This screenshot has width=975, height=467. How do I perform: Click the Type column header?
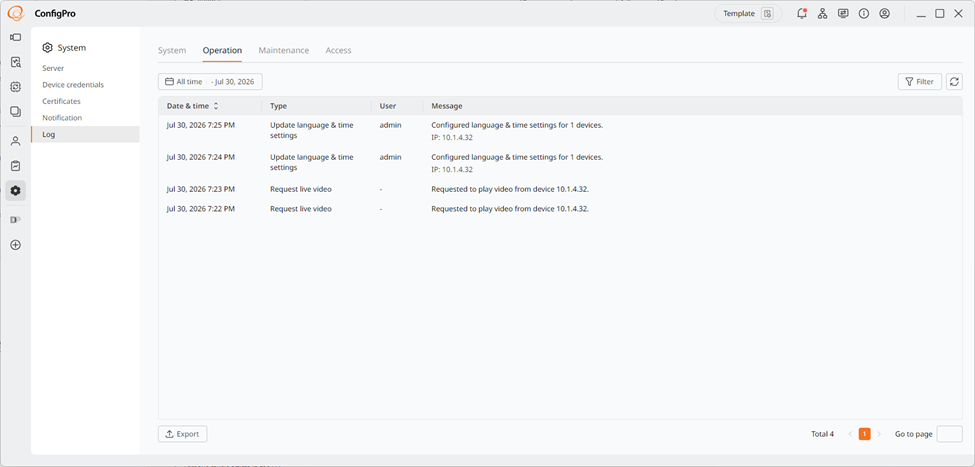(x=278, y=106)
